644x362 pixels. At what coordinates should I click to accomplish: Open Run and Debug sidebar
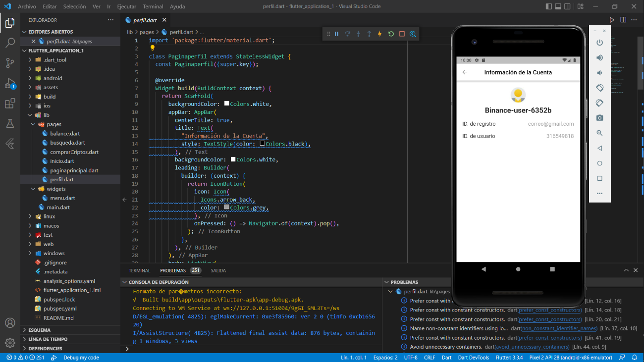coord(10,83)
